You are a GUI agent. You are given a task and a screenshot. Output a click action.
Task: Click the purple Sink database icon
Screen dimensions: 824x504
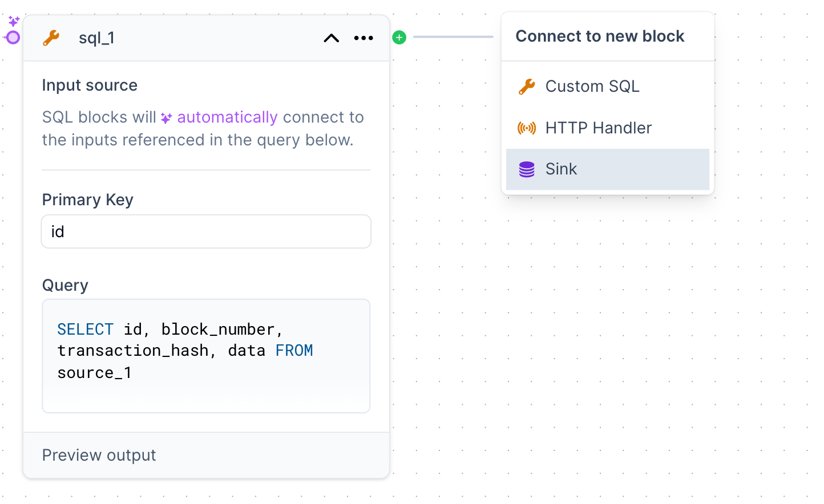(x=527, y=169)
